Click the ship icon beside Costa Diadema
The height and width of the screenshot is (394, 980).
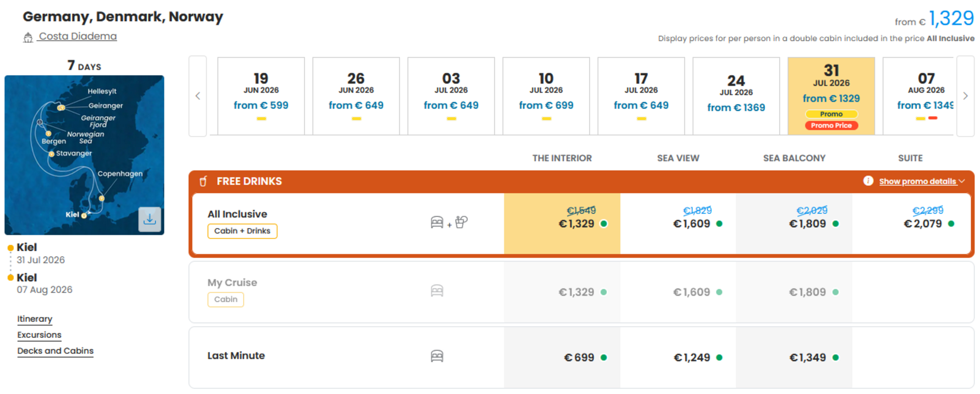point(28,37)
